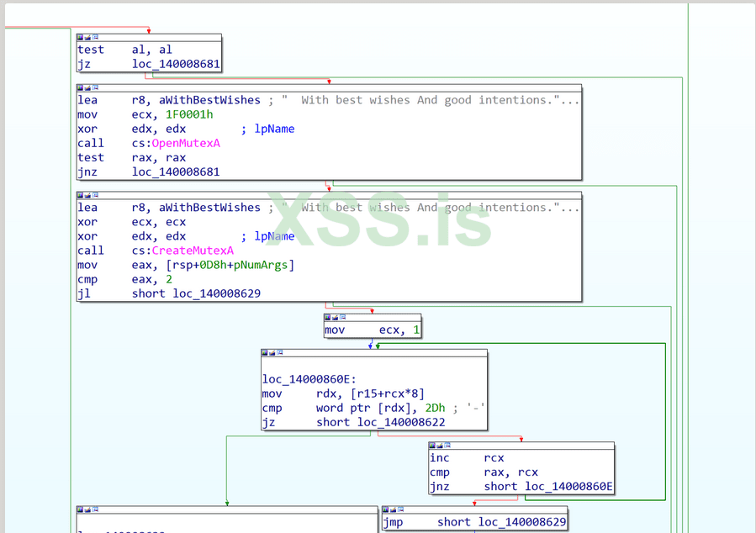The image size is (756, 533).
Task: Click the lpName comment in the CreateMutexA node
Action: (275, 236)
